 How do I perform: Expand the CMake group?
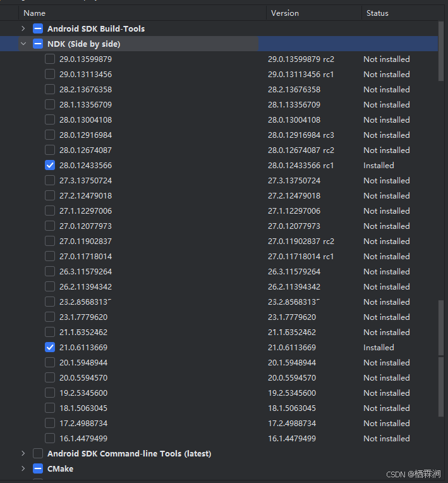(x=23, y=468)
